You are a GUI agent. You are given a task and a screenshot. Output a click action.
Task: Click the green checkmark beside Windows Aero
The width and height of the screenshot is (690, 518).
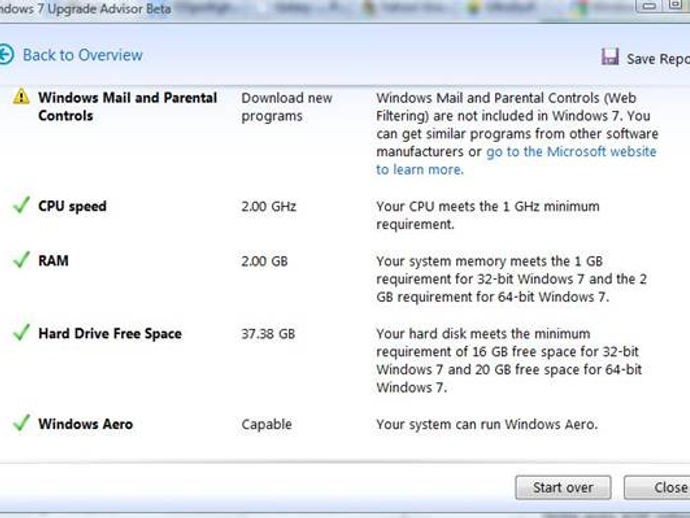(x=21, y=423)
